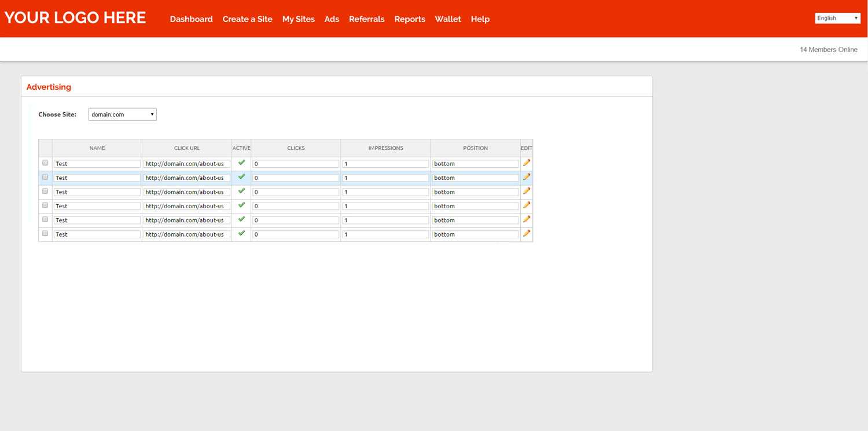Open My Sites in the navigation bar

pos(299,19)
